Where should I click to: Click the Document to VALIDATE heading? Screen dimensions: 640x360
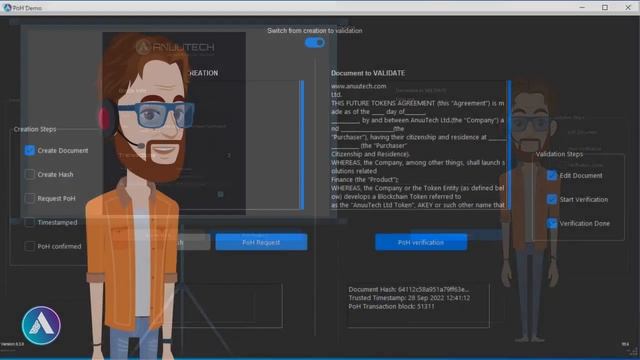(368, 73)
